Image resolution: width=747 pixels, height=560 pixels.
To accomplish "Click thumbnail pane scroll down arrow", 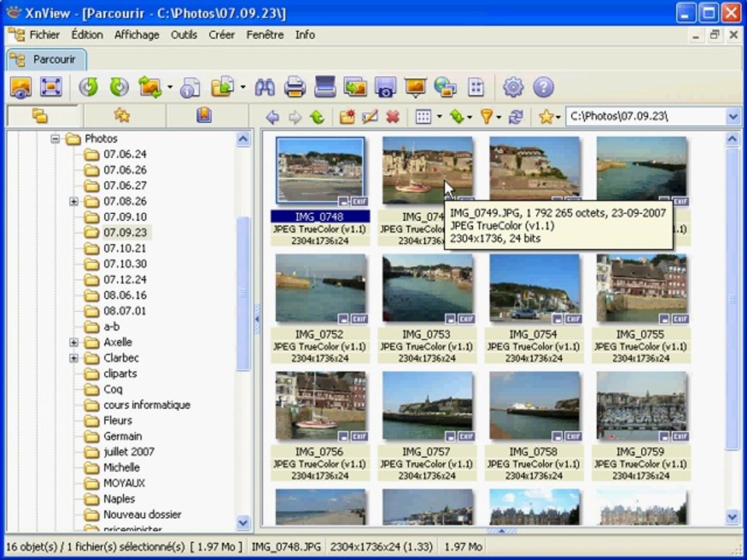I will click(x=732, y=517).
